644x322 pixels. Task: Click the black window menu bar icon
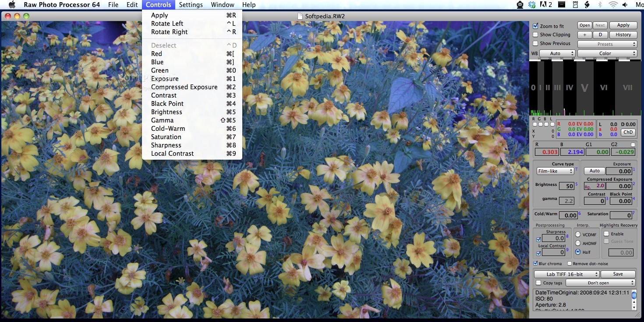coord(562,5)
